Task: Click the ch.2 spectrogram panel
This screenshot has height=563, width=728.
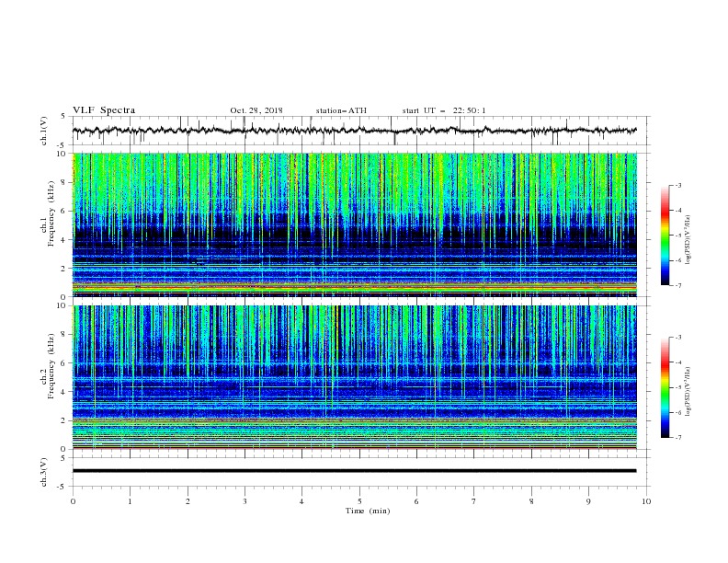Action: pos(355,377)
